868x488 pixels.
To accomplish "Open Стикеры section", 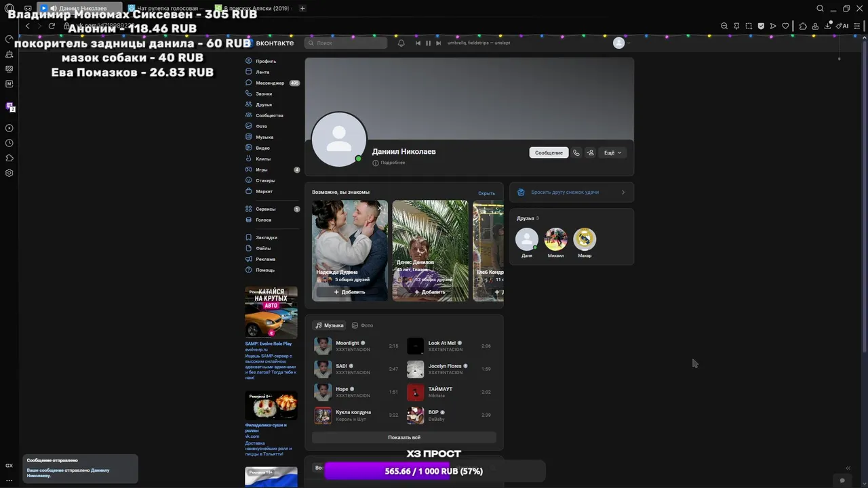I will click(260, 180).
